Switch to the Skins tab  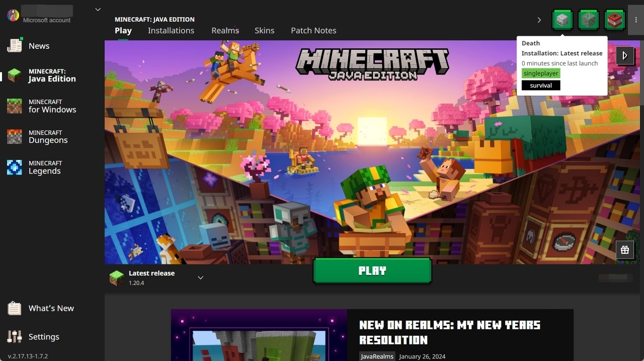[x=265, y=31]
